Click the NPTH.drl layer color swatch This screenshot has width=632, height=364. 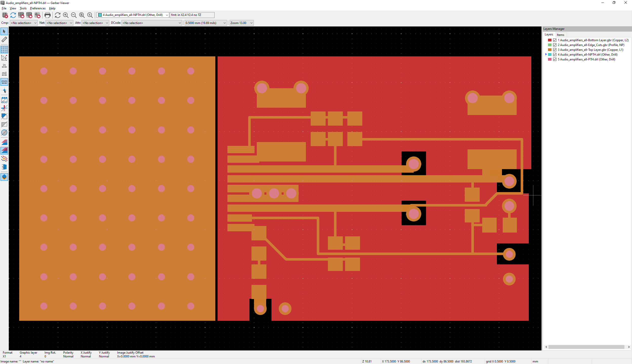point(550,55)
